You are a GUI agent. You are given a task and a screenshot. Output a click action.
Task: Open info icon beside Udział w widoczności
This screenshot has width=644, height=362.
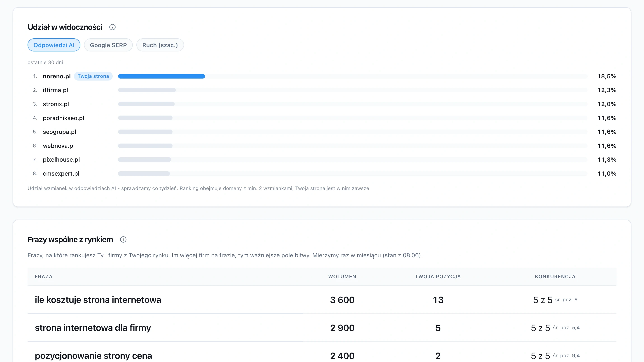112,27
